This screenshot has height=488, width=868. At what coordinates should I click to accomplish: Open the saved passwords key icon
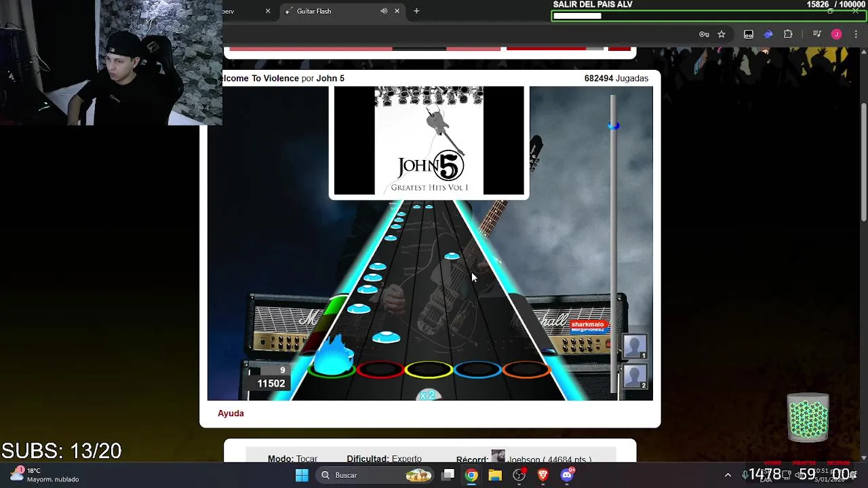coord(704,35)
